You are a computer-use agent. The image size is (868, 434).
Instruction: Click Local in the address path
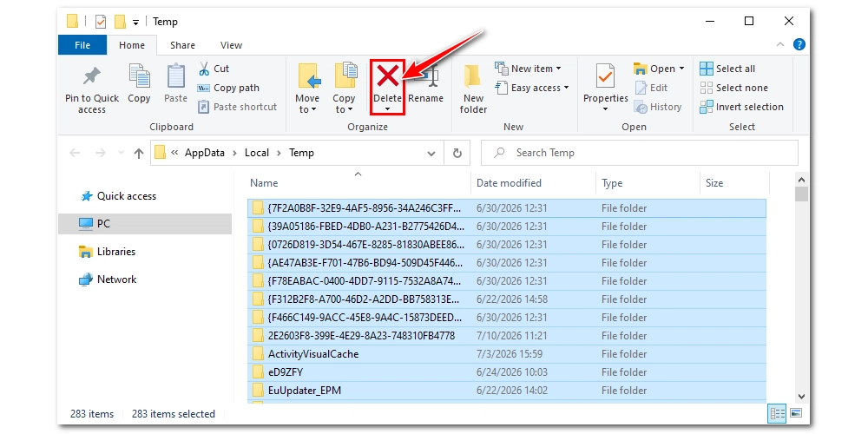tap(257, 154)
